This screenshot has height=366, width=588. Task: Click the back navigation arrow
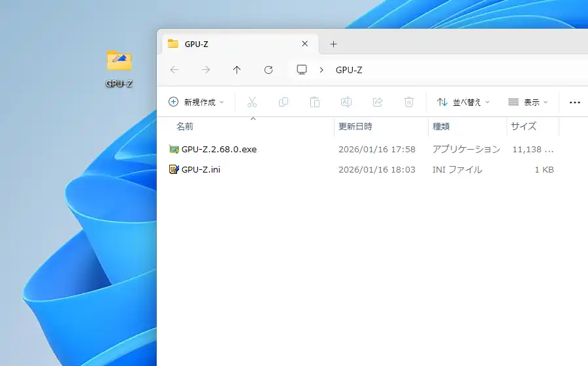[174, 70]
